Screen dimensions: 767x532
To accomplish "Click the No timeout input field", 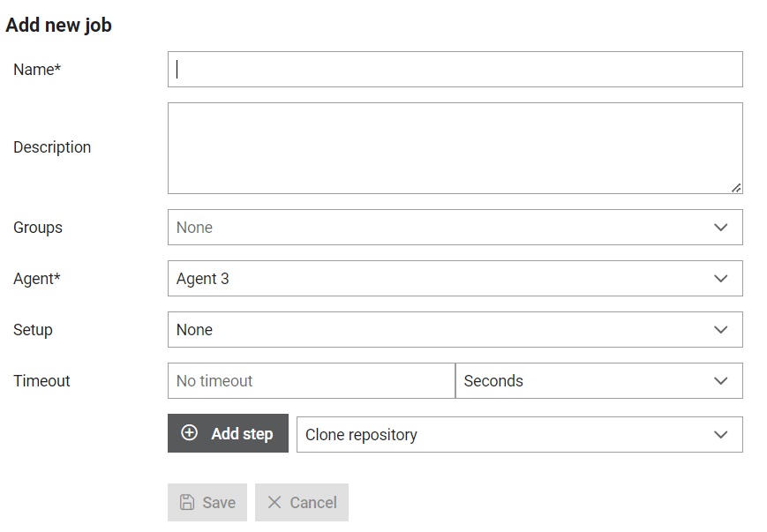I will click(x=311, y=381).
